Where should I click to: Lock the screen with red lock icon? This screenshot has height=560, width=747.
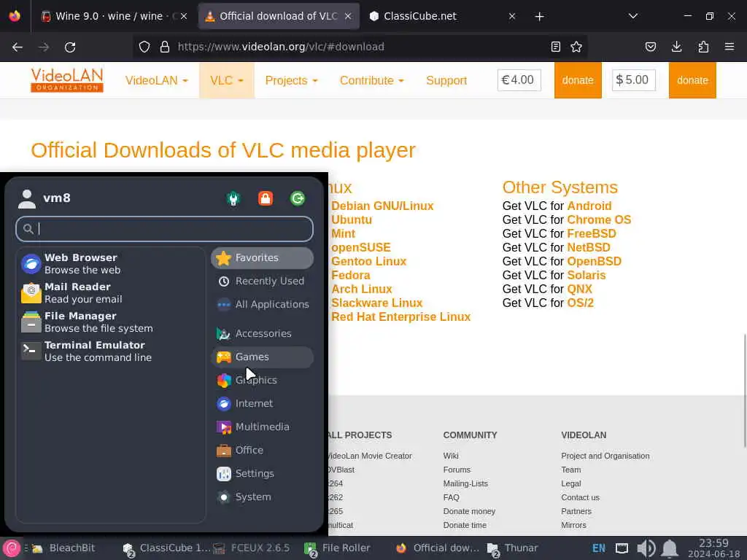(x=266, y=198)
